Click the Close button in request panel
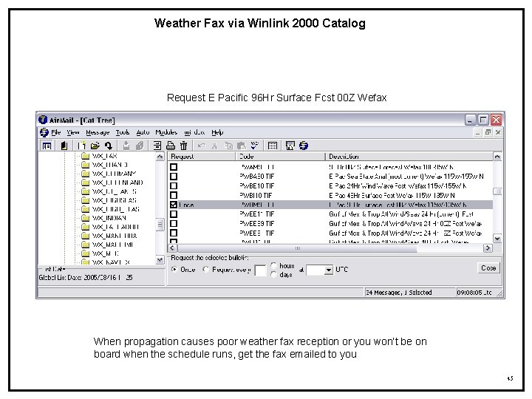 (488, 268)
